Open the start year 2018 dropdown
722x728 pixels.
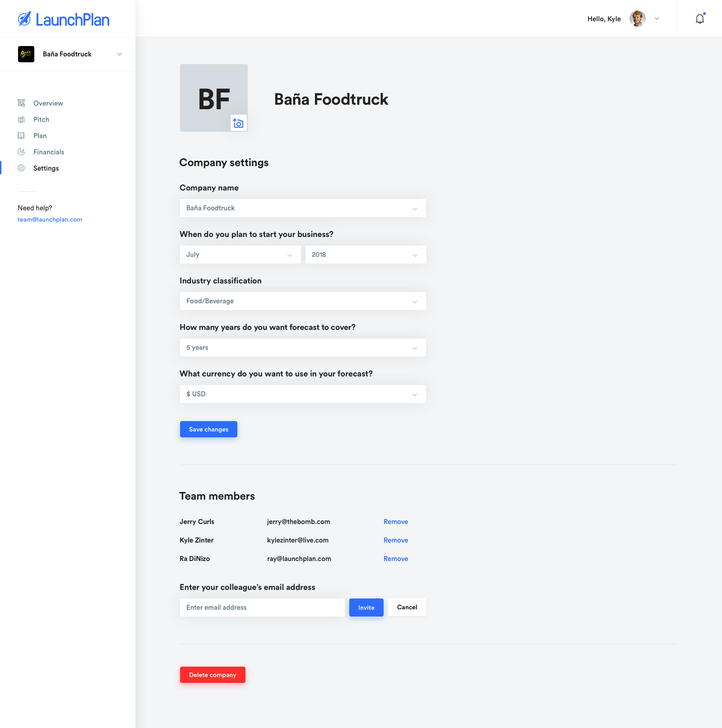coord(366,255)
